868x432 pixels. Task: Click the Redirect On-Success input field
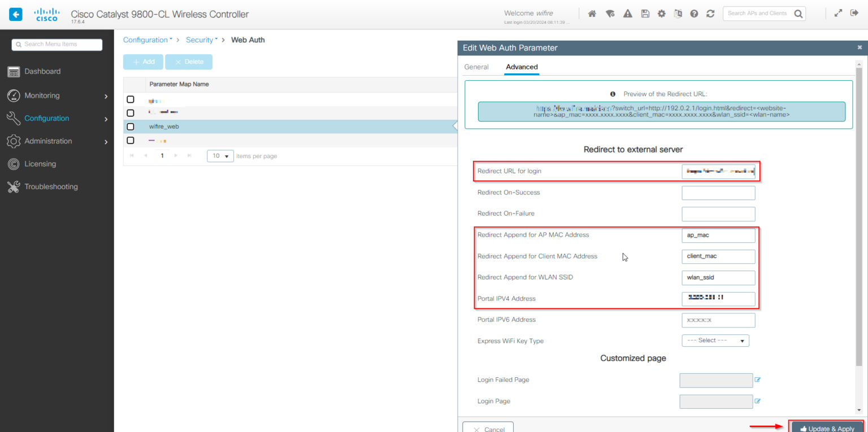click(718, 193)
